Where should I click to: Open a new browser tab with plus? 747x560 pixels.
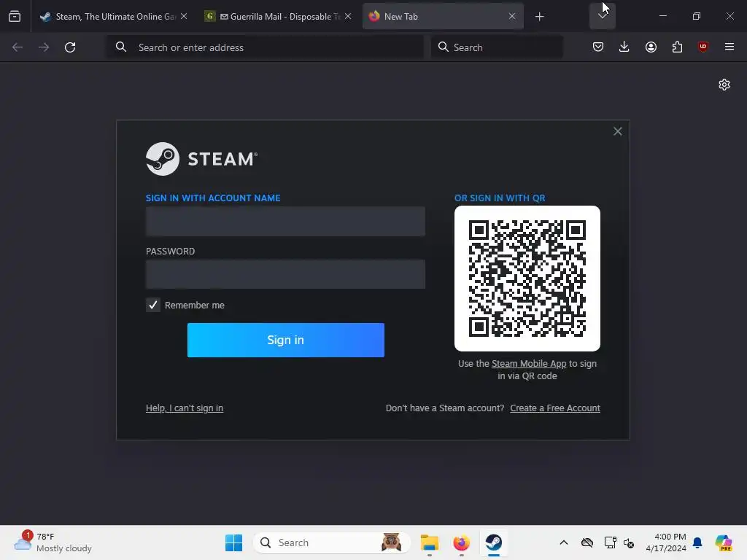click(539, 17)
